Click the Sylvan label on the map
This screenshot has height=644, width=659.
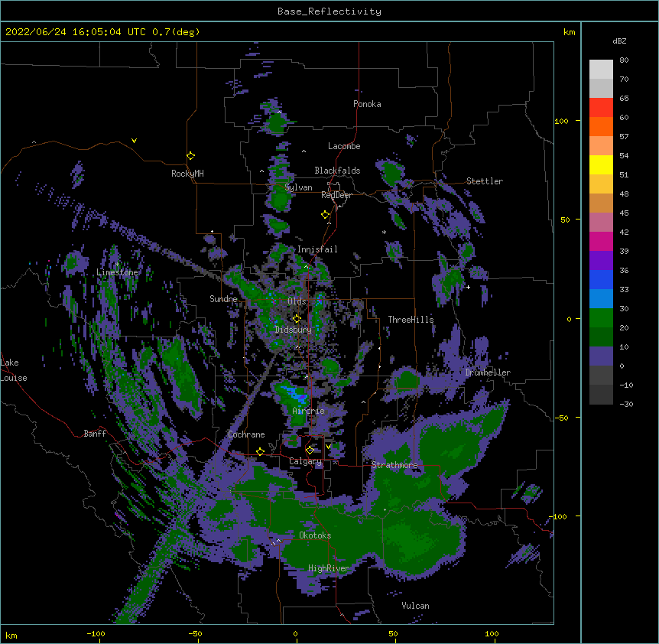tap(298, 187)
